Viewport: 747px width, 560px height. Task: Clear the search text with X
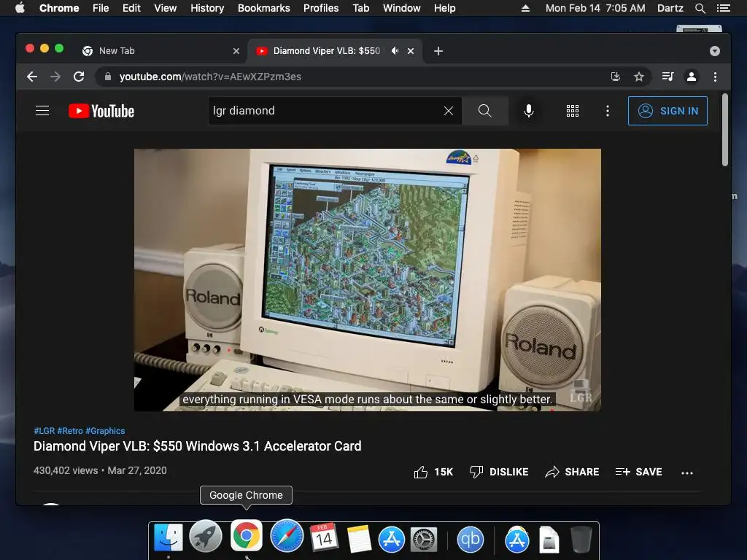pyautogui.click(x=449, y=111)
